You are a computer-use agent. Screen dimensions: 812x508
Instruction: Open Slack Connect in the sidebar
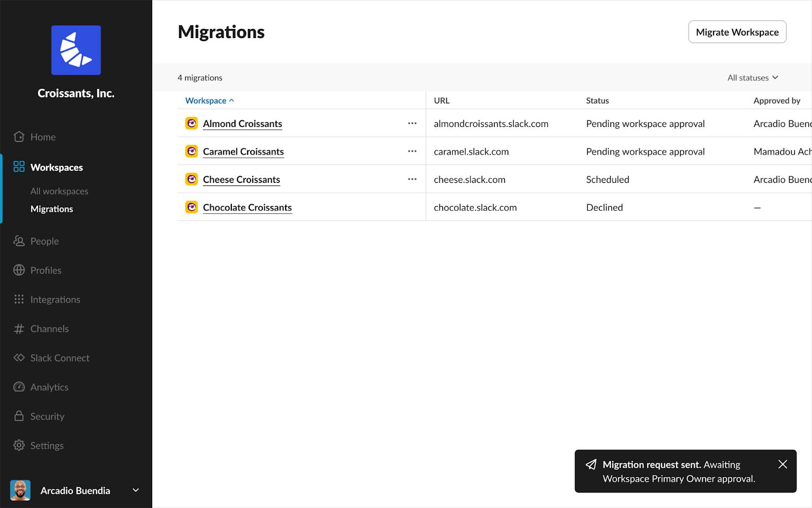click(x=60, y=358)
